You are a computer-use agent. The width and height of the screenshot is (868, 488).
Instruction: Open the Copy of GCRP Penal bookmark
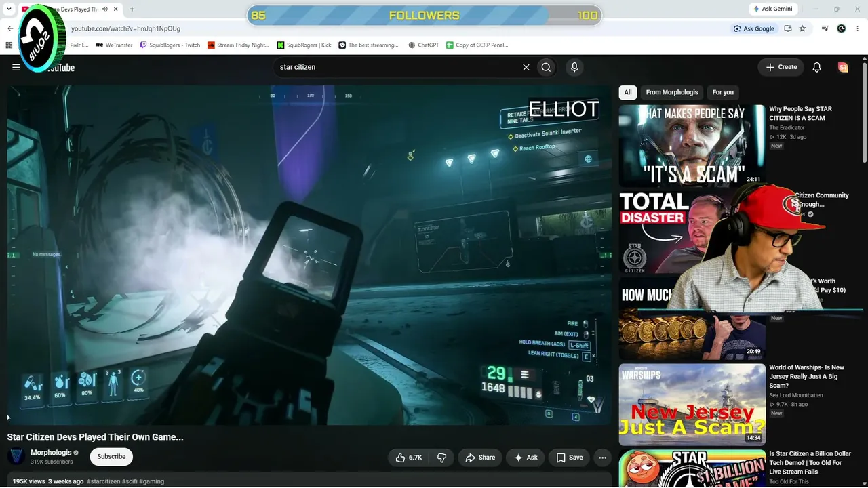tap(477, 45)
